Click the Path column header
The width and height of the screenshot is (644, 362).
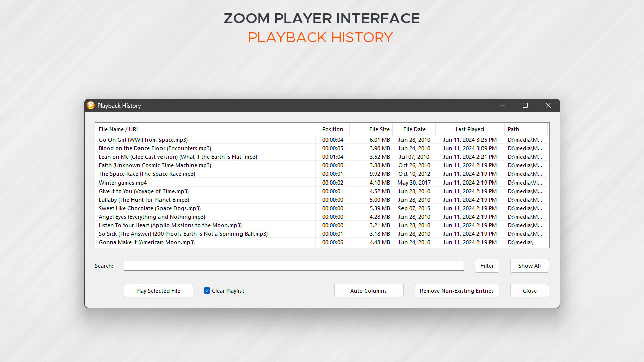513,129
